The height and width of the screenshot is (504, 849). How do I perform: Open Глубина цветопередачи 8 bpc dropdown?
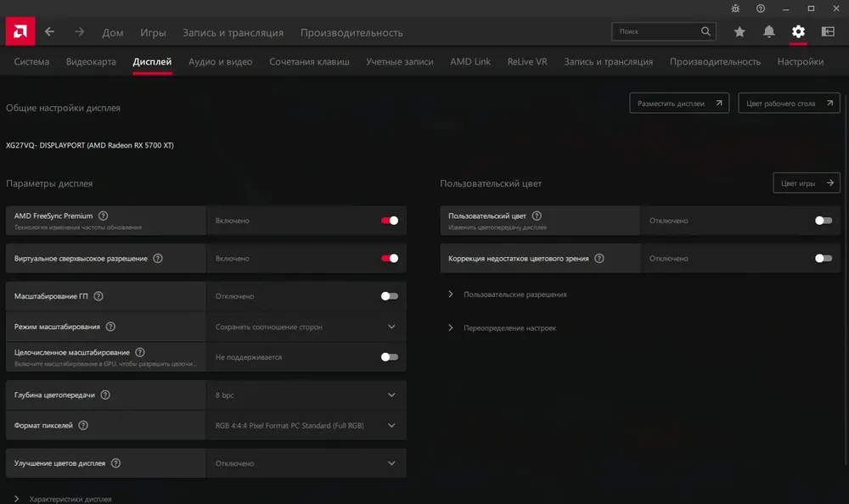306,395
